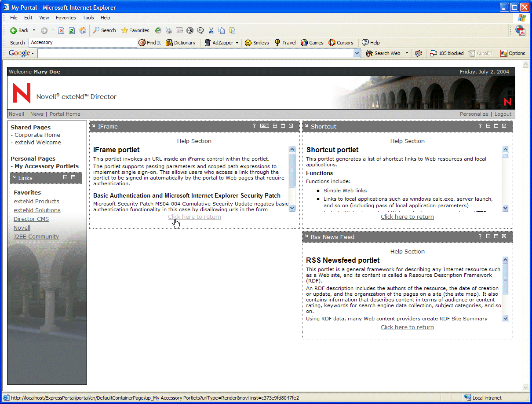The width and height of the screenshot is (532, 404).
Task: Click the Rss Newsfeed help scrollbar thumb
Action: [x=505, y=279]
